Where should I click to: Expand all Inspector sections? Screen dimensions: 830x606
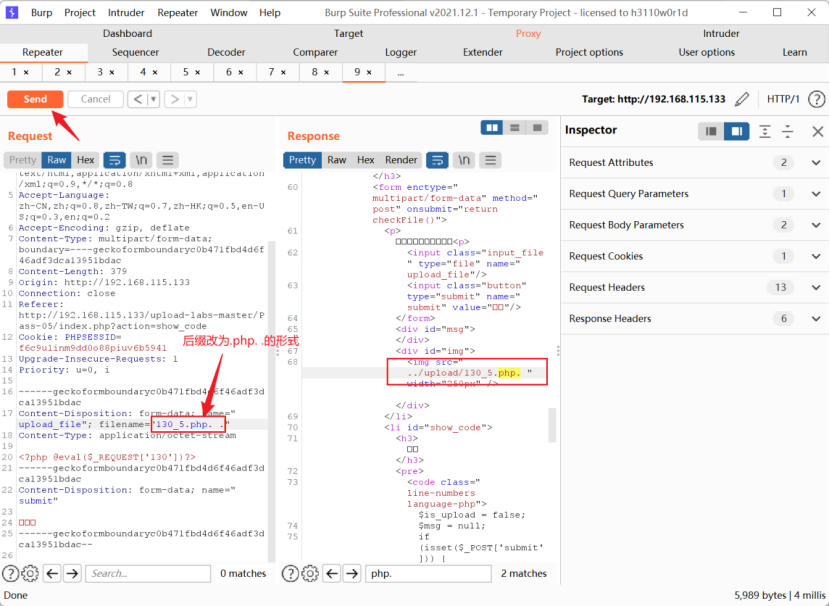765,131
